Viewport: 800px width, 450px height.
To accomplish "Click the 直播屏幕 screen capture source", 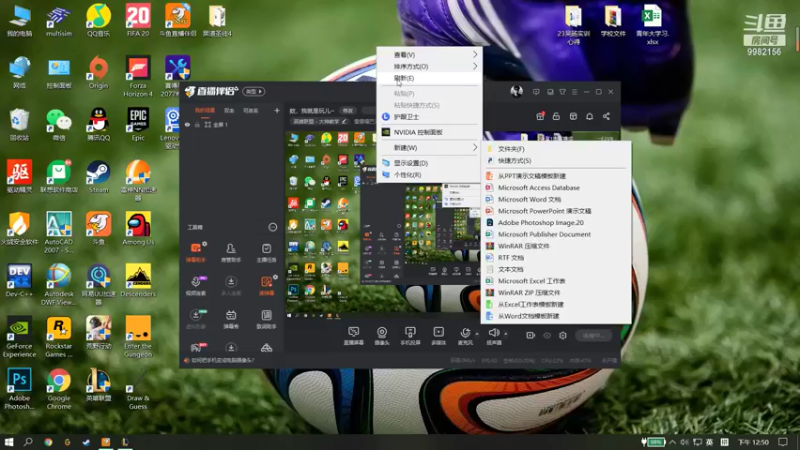I will (354, 336).
